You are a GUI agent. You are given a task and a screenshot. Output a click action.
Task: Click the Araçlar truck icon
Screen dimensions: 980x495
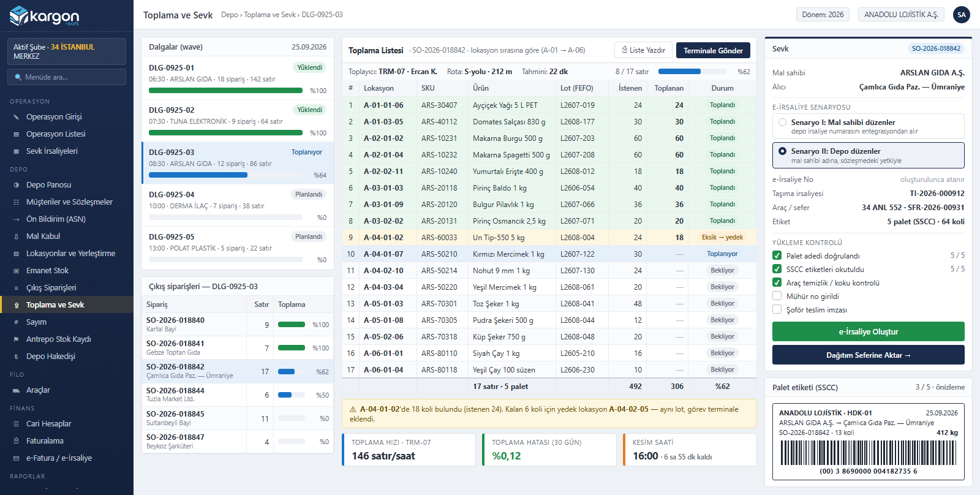[x=16, y=390]
